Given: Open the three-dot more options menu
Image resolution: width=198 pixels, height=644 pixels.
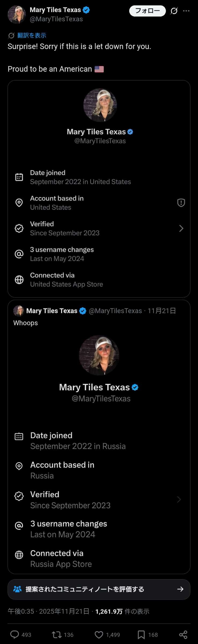Looking at the screenshot, I should click(x=186, y=11).
